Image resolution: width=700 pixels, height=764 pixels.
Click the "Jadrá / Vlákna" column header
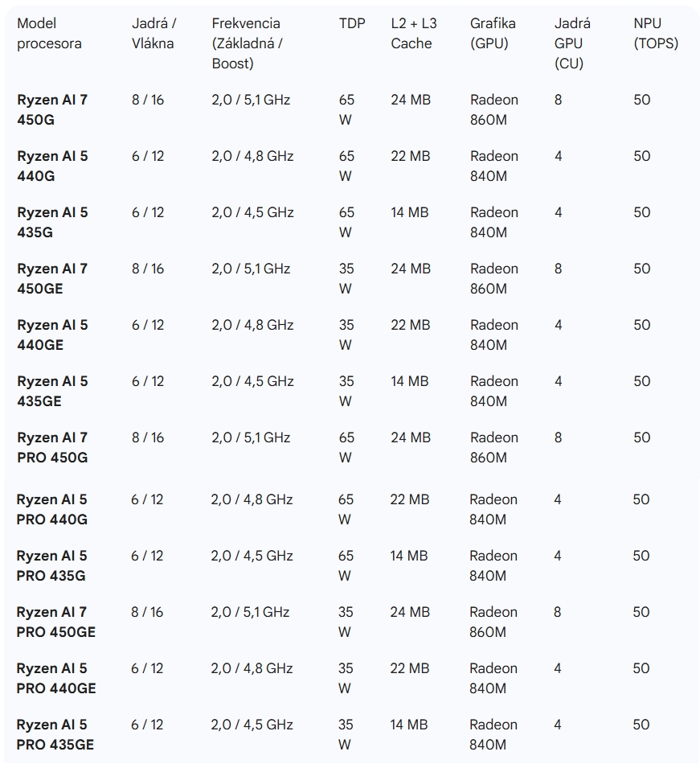[154, 34]
